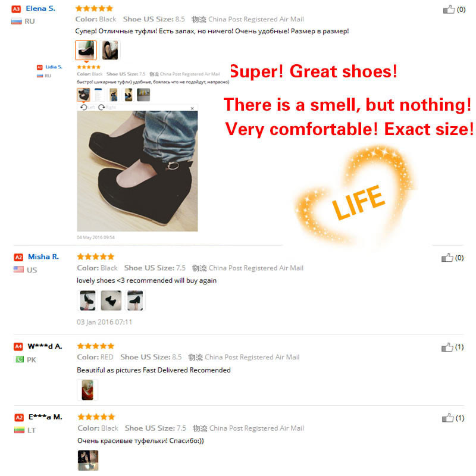The image size is (476, 476).
Task: Open E***a M.'s review photo thumbnail
Action: point(88,461)
